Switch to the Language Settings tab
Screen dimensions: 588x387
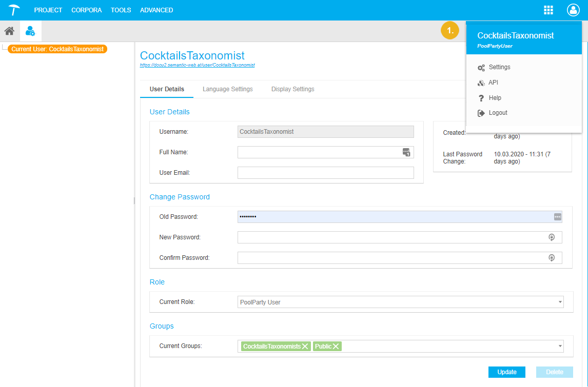tap(228, 89)
